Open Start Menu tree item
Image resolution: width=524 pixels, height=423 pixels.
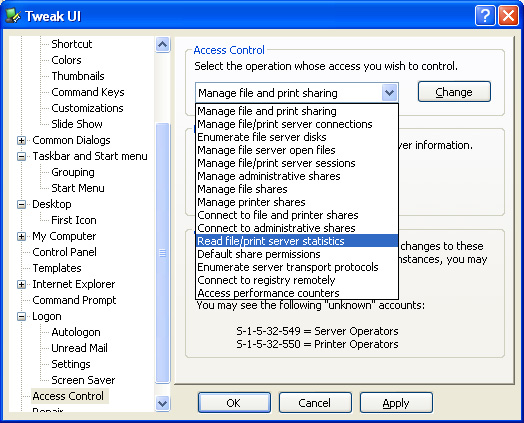click(x=78, y=188)
